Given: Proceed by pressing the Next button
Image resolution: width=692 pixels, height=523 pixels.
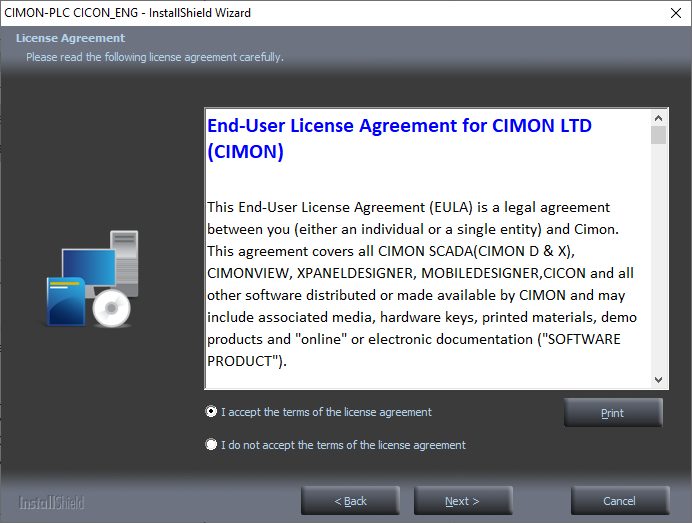Looking at the screenshot, I should coord(463,501).
